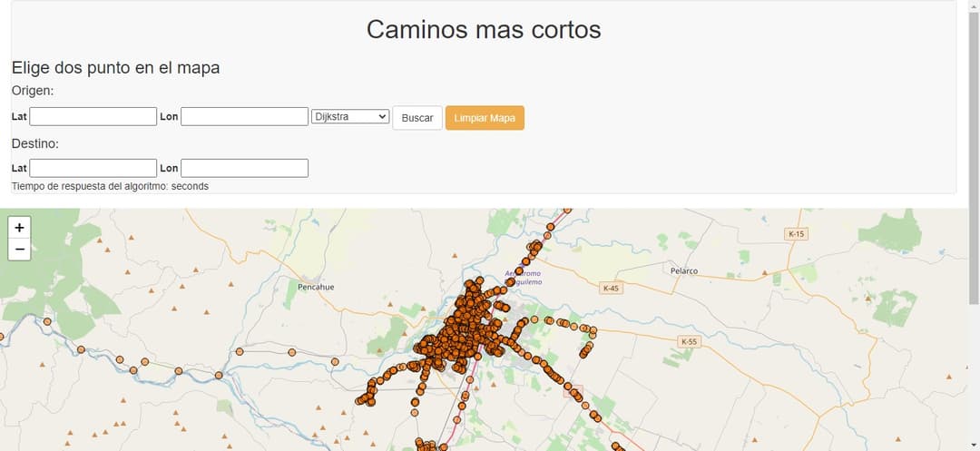
Task: Select the K-55 road shield
Action: click(690, 342)
